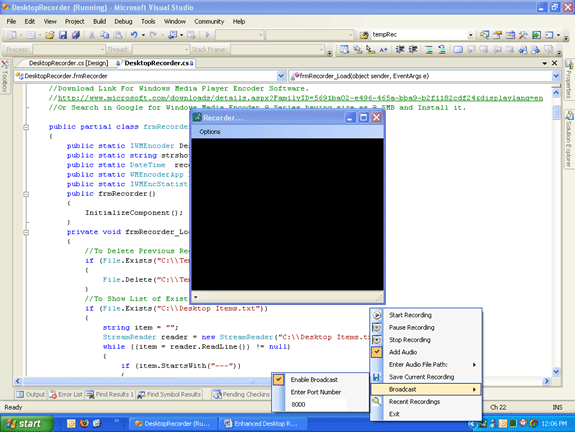Screen dimensions: 575x432
Task: Click the Undo arrow icon
Action: click(x=134, y=35)
